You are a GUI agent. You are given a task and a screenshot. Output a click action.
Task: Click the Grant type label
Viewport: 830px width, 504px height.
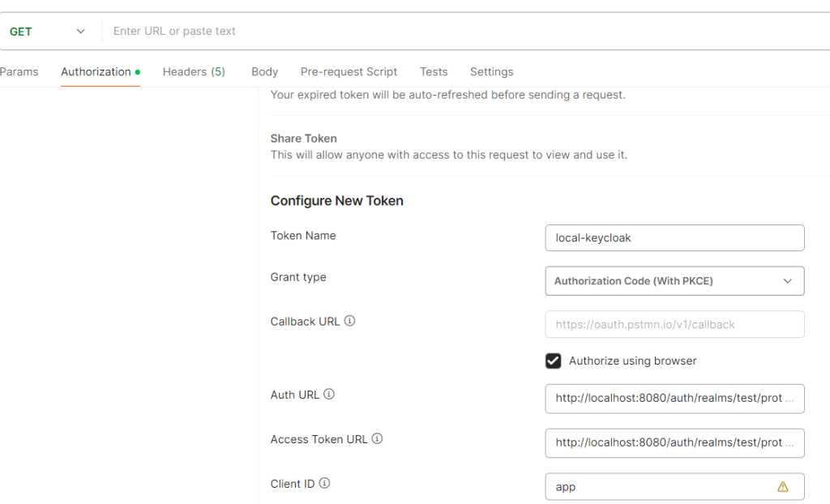click(x=298, y=277)
